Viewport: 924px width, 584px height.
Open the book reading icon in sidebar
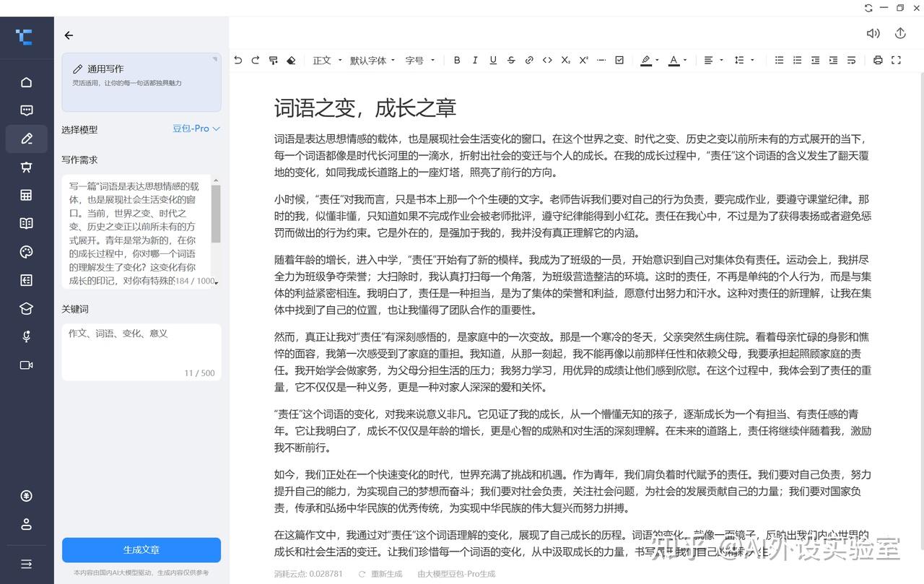[27, 223]
